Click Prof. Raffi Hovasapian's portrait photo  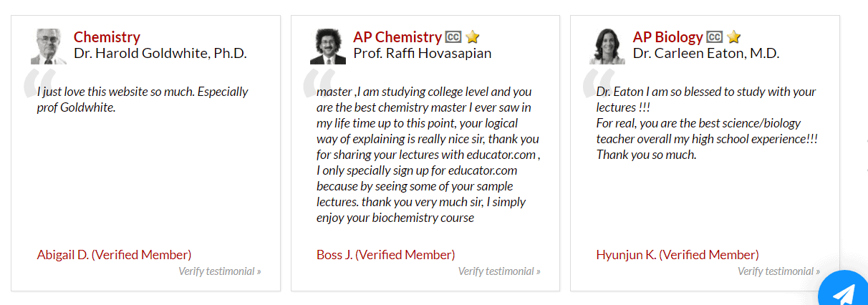327,46
